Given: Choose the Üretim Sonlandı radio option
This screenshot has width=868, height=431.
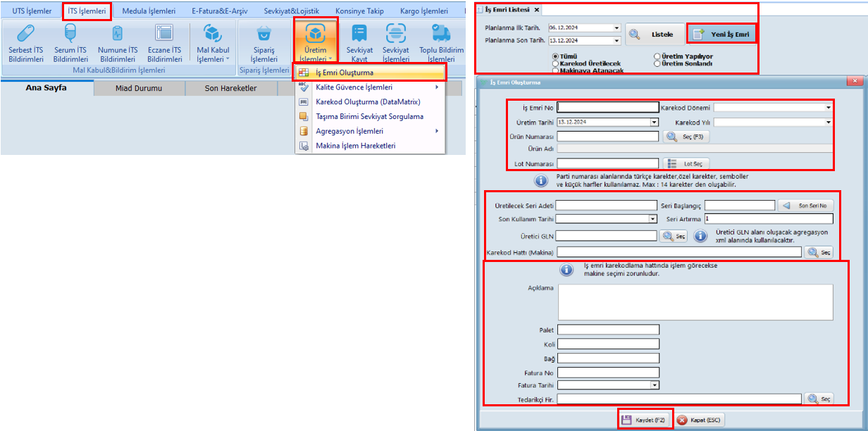Looking at the screenshot, I should coord(657,63).
